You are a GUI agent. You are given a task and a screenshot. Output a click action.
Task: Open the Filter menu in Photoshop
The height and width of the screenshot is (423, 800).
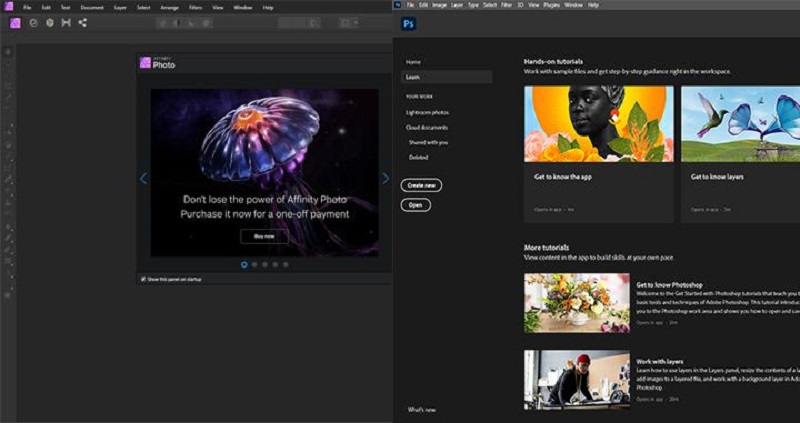[507, 5]
